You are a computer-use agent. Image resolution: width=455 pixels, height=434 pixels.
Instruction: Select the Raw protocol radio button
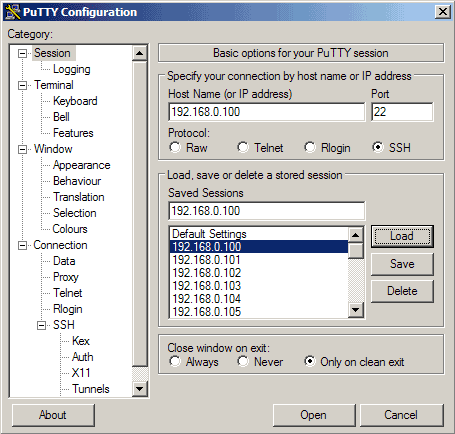tap(175, 147)
